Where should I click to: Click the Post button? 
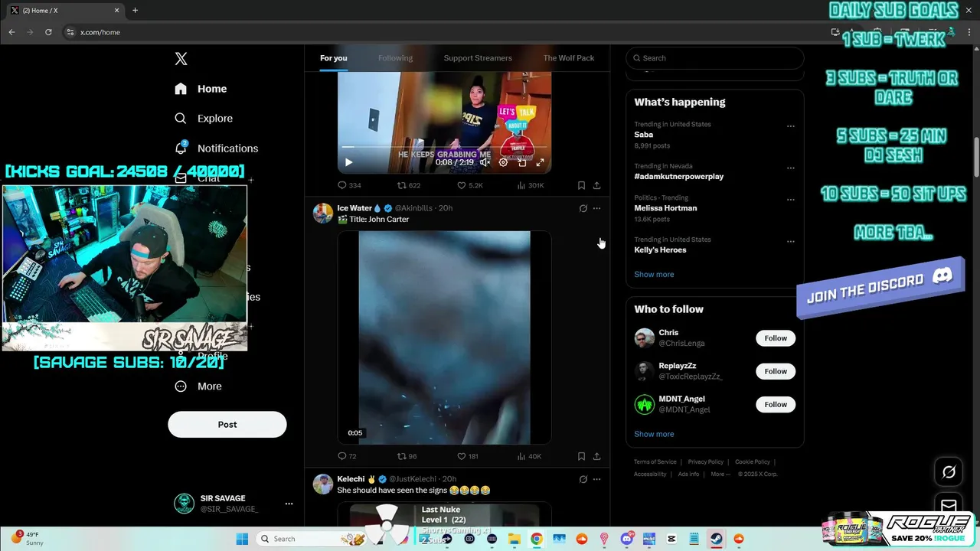click(x=227, y=425)
